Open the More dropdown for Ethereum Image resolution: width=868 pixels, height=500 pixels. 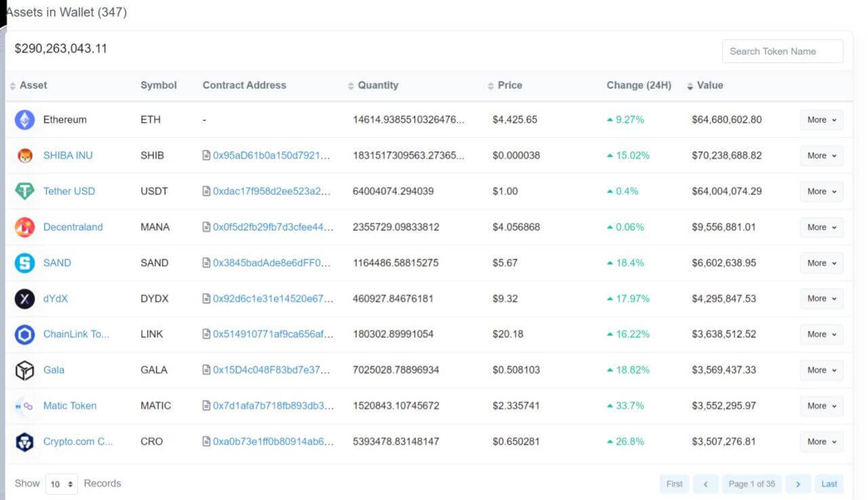tap(822, 120)
